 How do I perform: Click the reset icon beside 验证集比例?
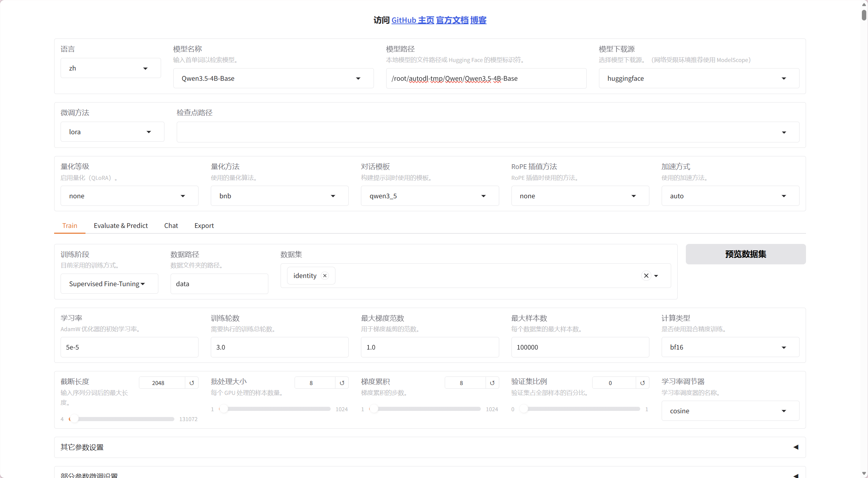[x=642, y=383]
